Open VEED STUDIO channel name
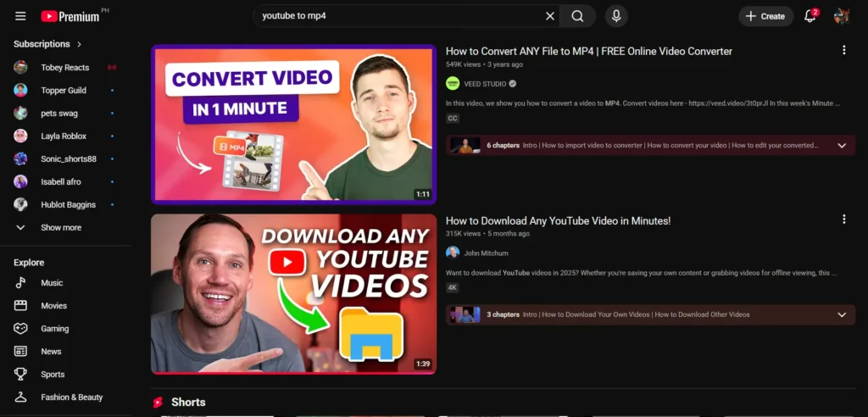Screen dimensions: 868x417 point(485,84)
